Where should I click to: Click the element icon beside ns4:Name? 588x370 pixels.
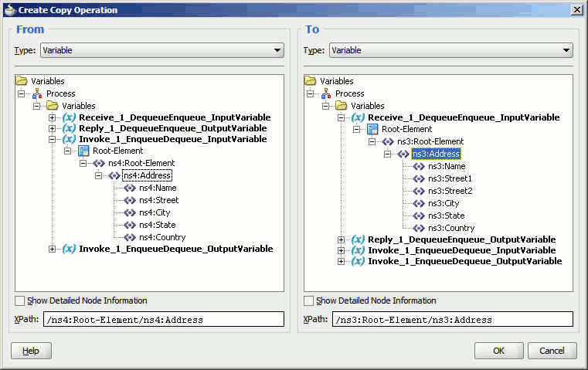[x=130, y=188]
